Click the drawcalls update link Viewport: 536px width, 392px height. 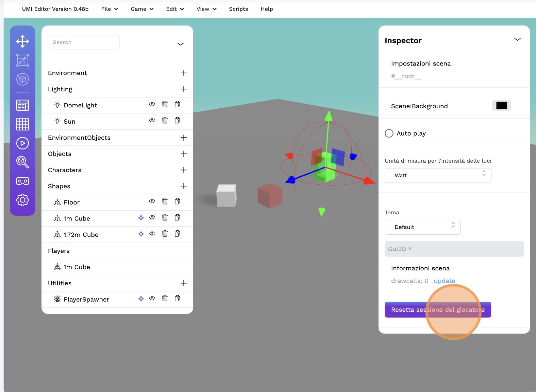coord(444,281)
